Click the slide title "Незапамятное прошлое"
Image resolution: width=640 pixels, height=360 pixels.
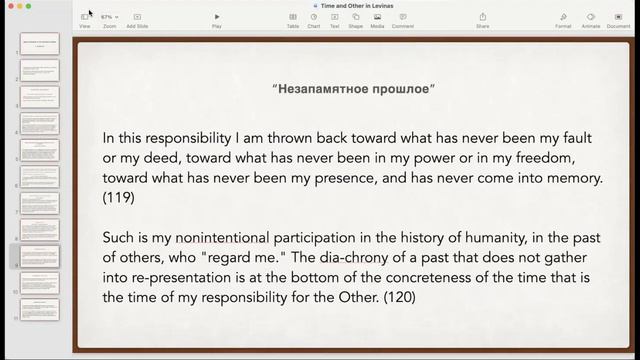click(353, 89)
